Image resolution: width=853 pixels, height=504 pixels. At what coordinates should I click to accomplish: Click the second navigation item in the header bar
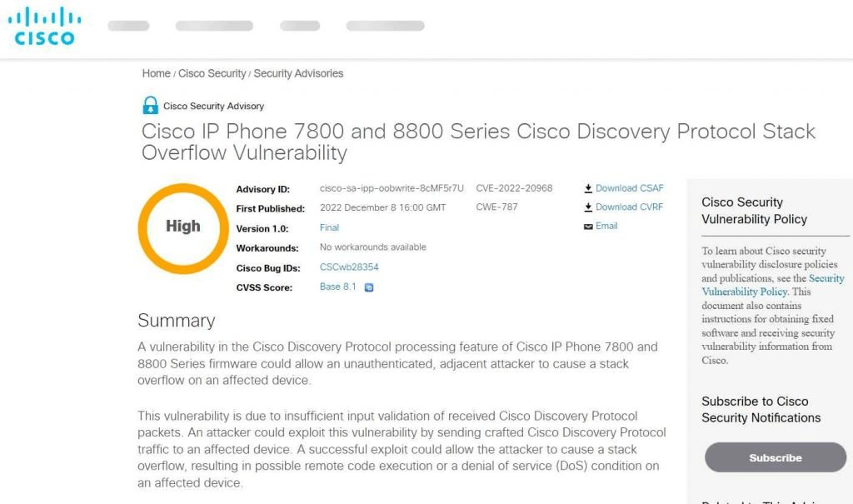click(x=213, y=25)
